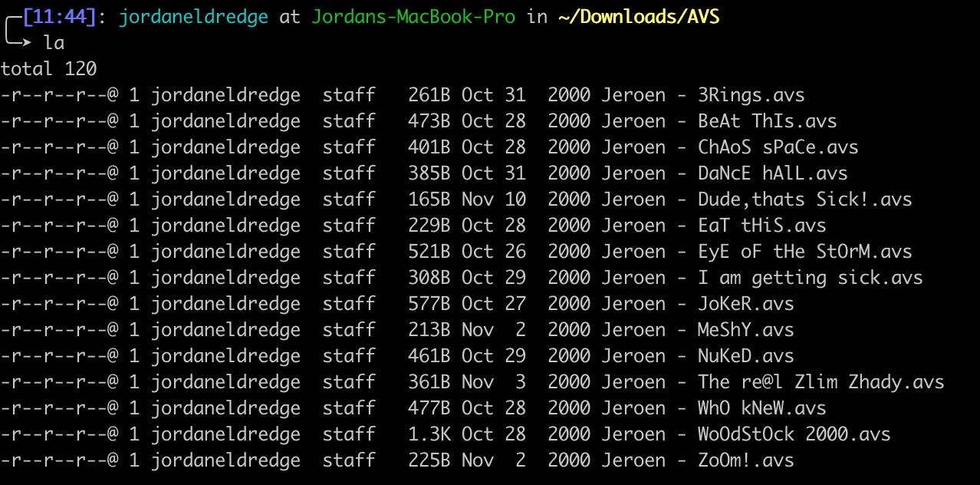This screenshot has width=980, height=485.
Task: Select the MeShY.avs file entry
Action: [746, 330]
